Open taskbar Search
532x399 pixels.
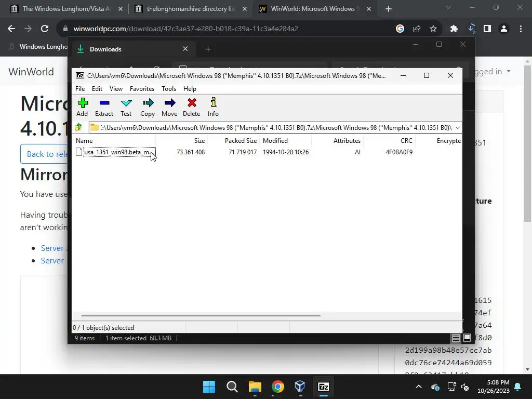[x=232, y=387]
